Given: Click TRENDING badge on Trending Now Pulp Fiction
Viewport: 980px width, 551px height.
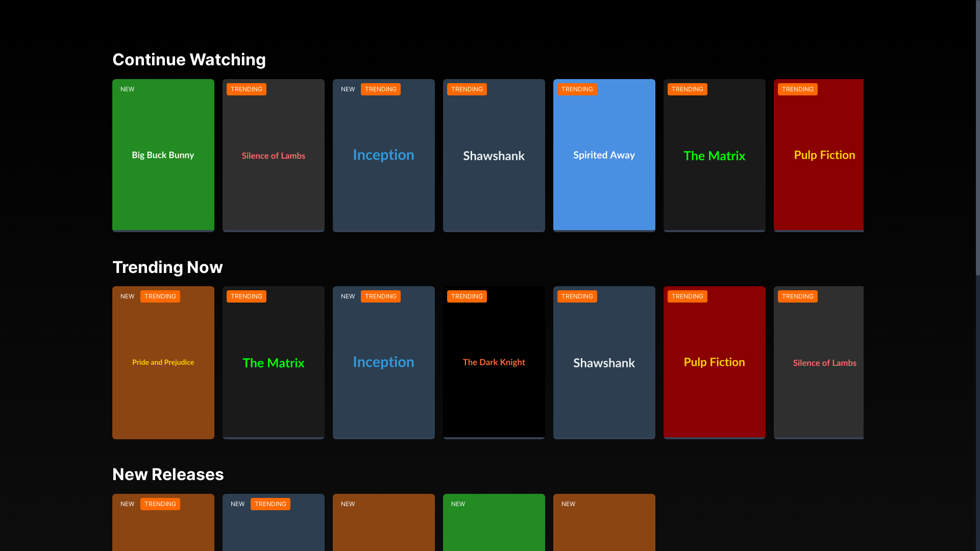Looking at the screenshot, I should click(x=688, y=296).
